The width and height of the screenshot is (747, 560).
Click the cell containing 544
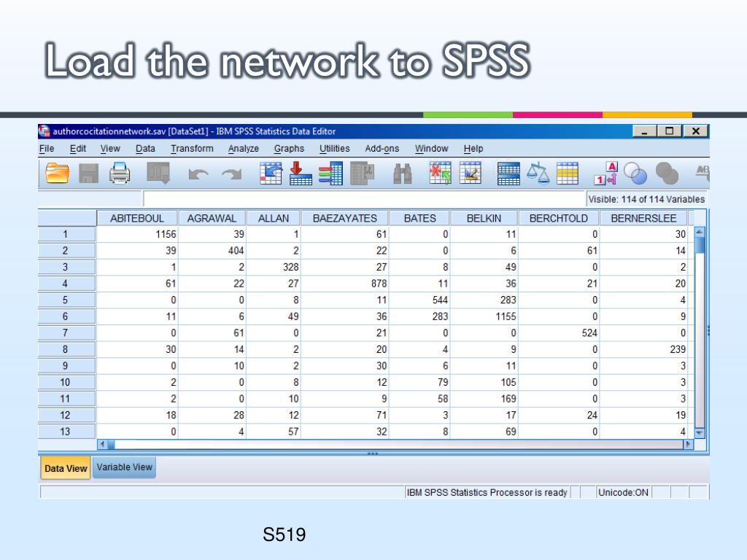tap(419, 300)
